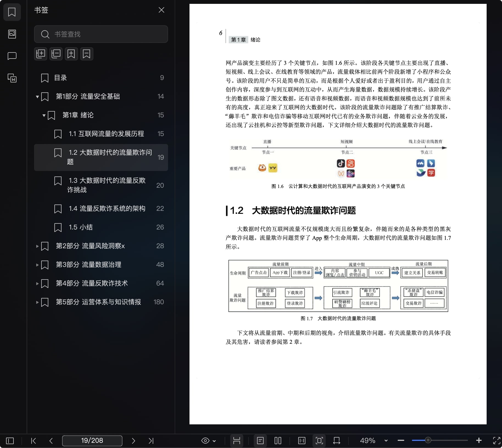This screenshot has width=502, height=448.
Task: Switch to single page view
Action: [x=260, y=441]
